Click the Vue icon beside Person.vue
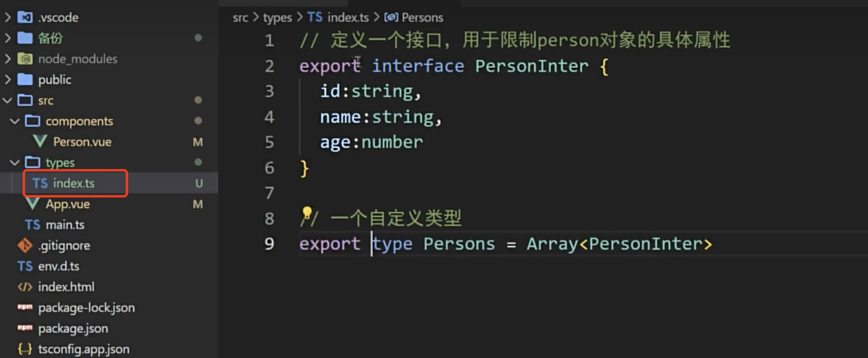This screenshot has height=358, width=868. click(40, 142)
